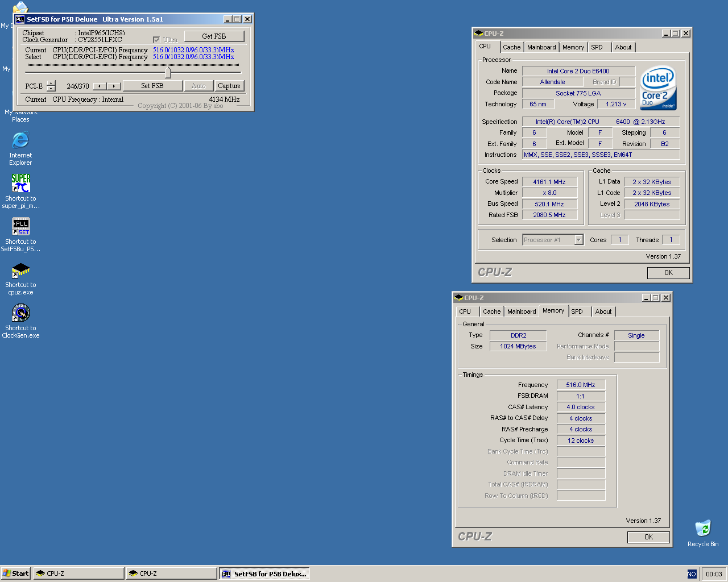This screenshot has height=582, width=728.
Task: Click the Channels # value Single
Action: [636, 335]
